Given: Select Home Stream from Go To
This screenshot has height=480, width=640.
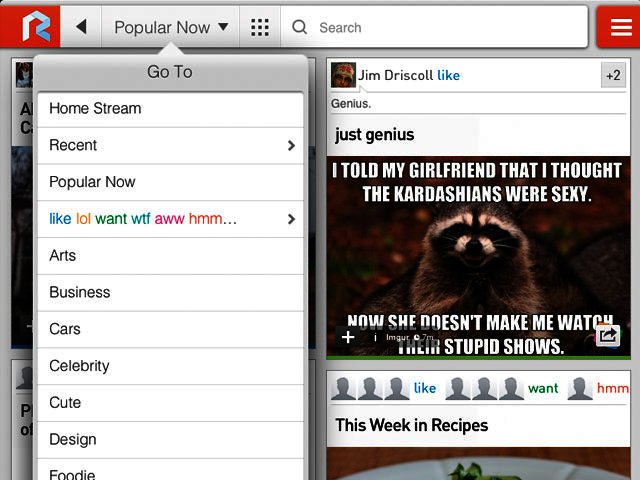Looking at the screenshot, I should (170, 108).
